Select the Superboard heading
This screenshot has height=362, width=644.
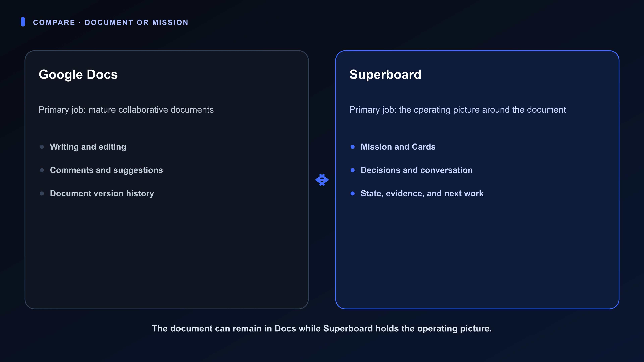tap(385, 75)
